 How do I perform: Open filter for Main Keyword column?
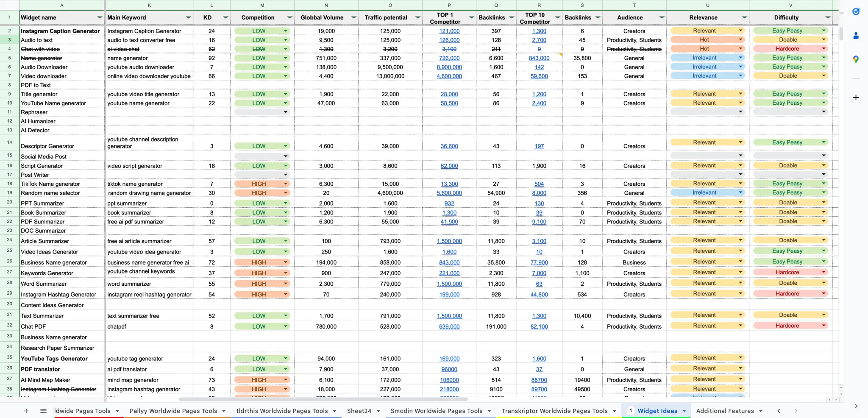click(x=188, y=17)
